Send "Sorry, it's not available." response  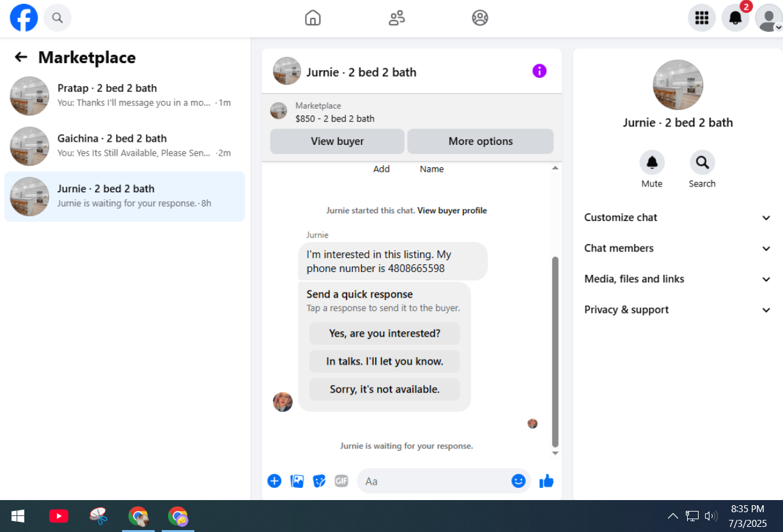point(385,390)
